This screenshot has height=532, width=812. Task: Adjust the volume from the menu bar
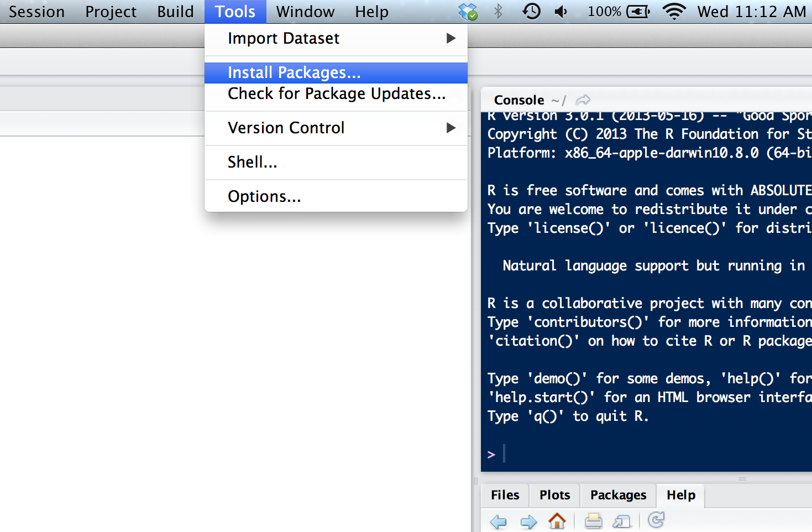(560, 11)
